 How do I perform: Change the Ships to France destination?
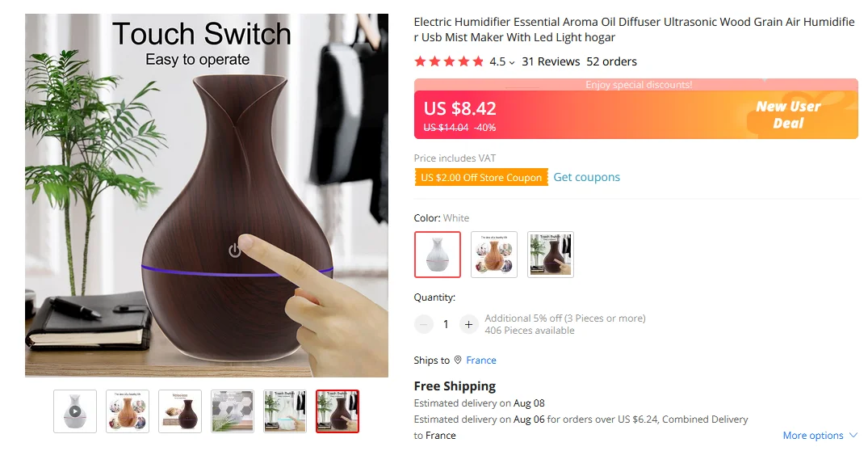click(481, 360)
